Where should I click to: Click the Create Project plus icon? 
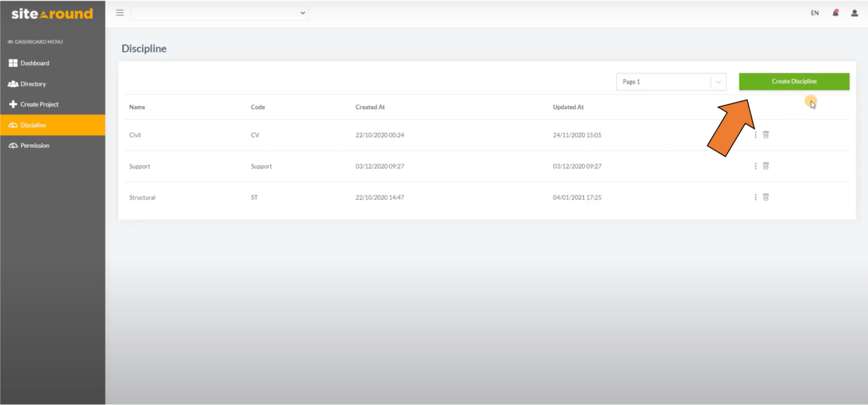point(12,104)
